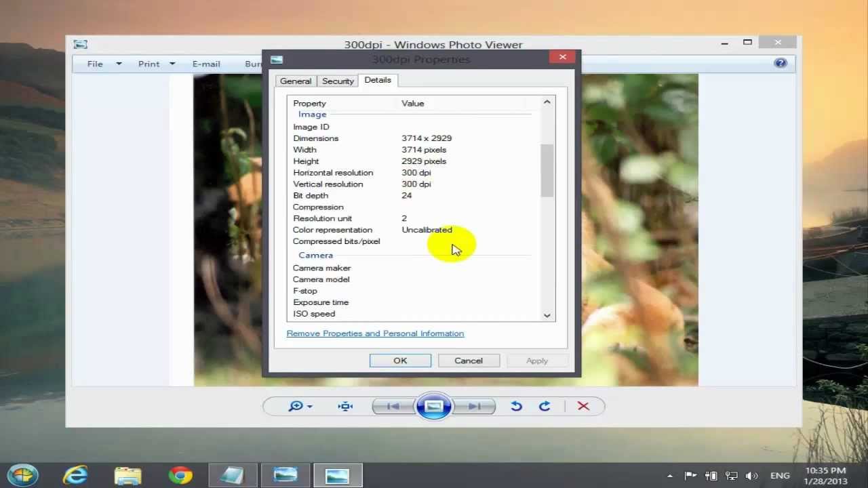This screenshot has width=868, height=488.
Task: Click the Uncalibrated value
Action: click(x=427, y=230)
